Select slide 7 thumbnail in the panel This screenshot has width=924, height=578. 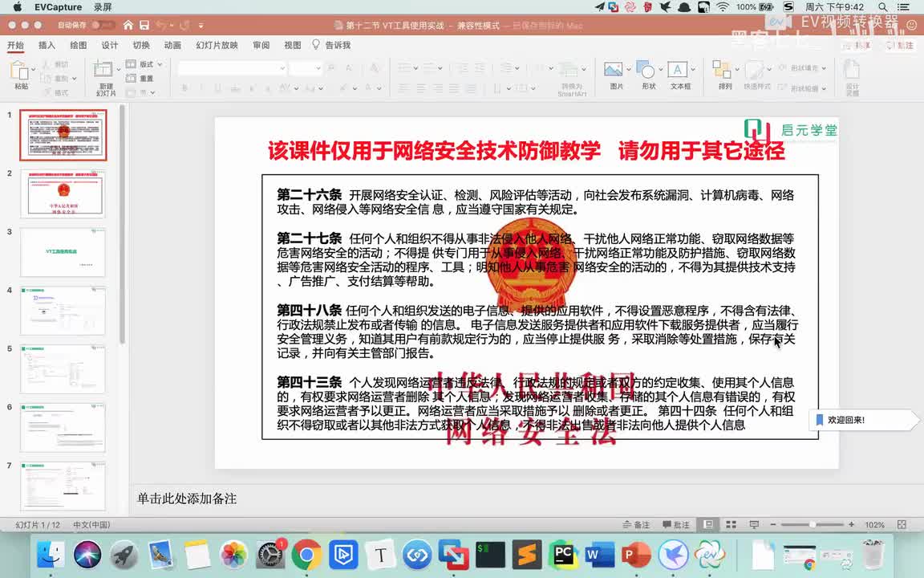click(x=63, y=486)
